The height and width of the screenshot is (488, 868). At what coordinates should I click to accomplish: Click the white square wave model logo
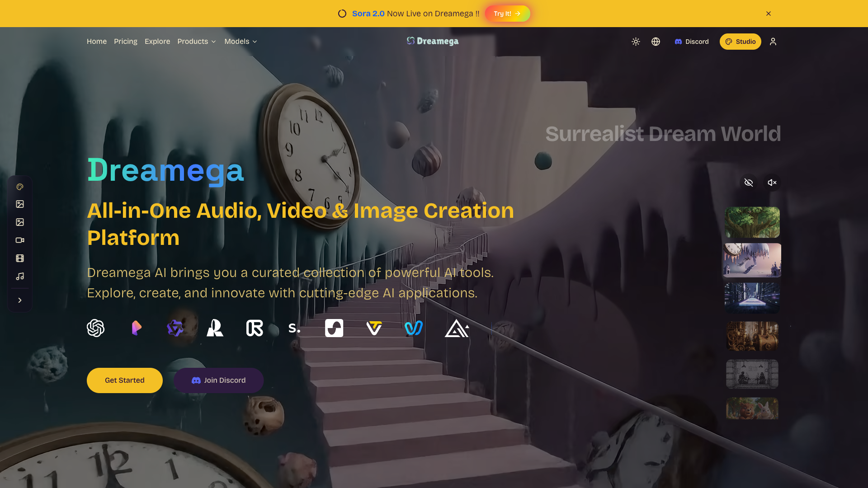[334, 328]
